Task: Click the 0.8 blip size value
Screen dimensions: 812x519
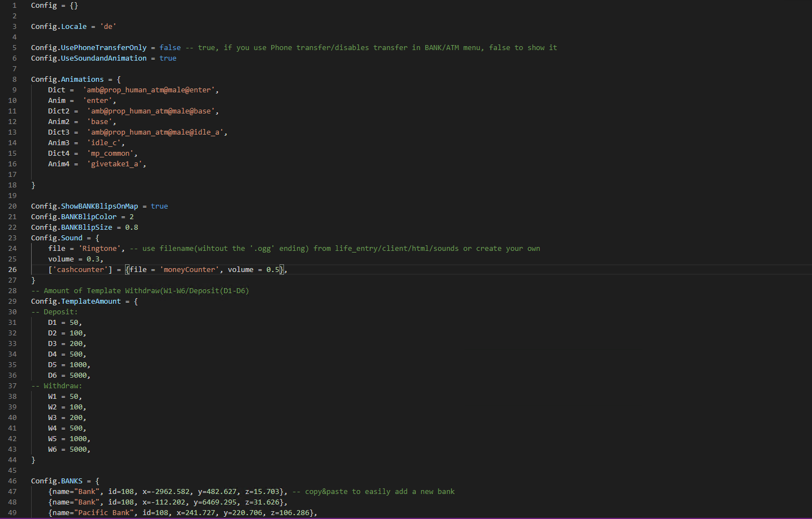Action: [x=132, y=228]
